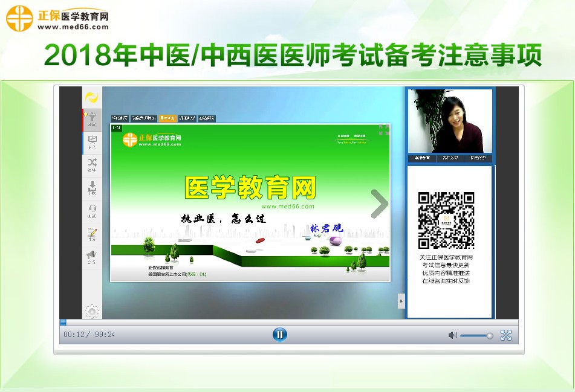The width and height of the screenshot is (575, 392).
Task: Expand the slide with the corner arrows icon
Action: pyautogui.click(x=383, y=130)
